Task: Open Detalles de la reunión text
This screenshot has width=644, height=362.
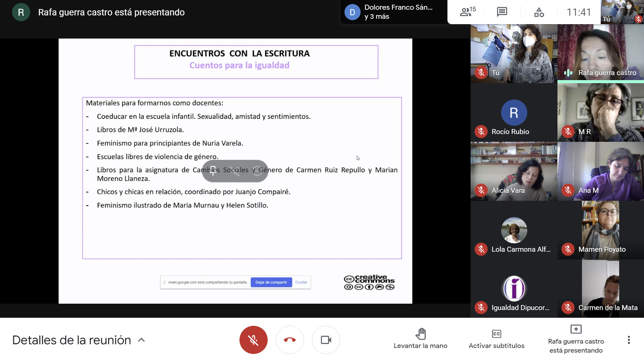Action: [x=71, y=340]
